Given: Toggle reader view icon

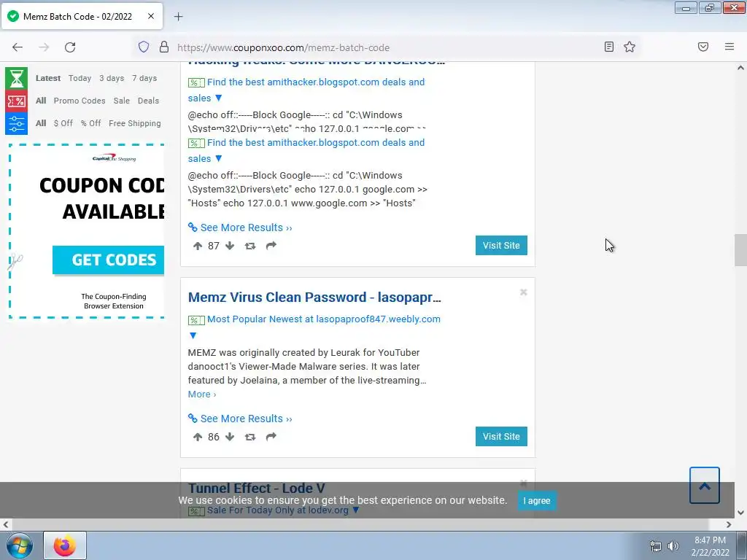Looking at the screenshot, I should click(609, 47).
